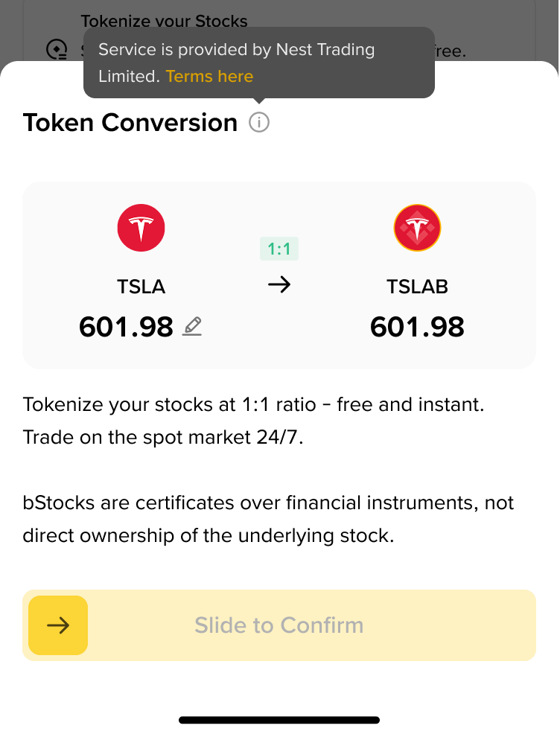This screenshot has width=560, height=740.
Task: Tap the yellow arrow slider handle
Action: [58, 625]
